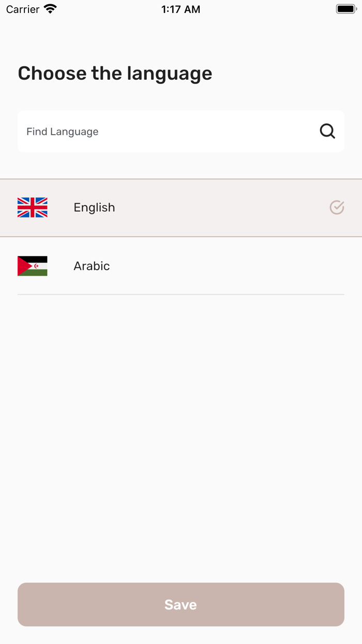
Task: Select the Arabic language row
Action: (x=207, y=266)
